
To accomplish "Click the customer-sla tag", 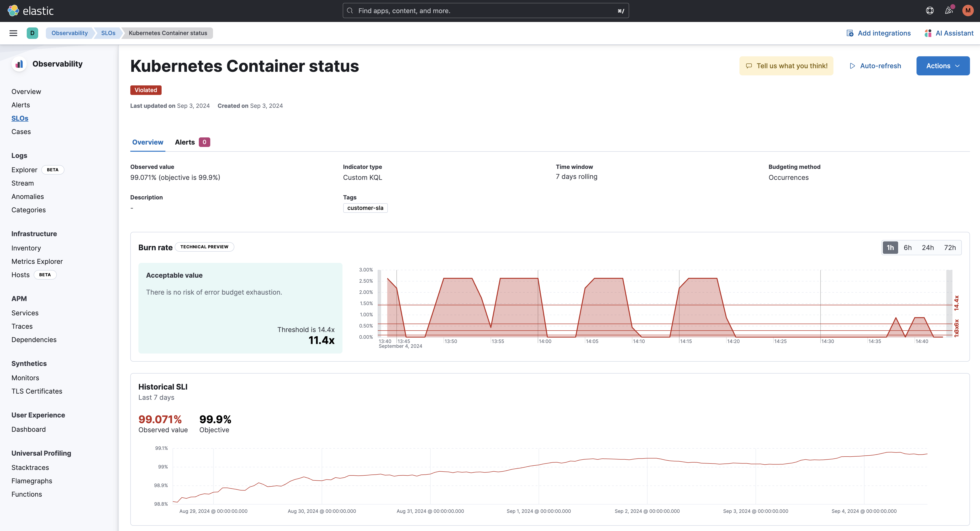I will [365, 208].
